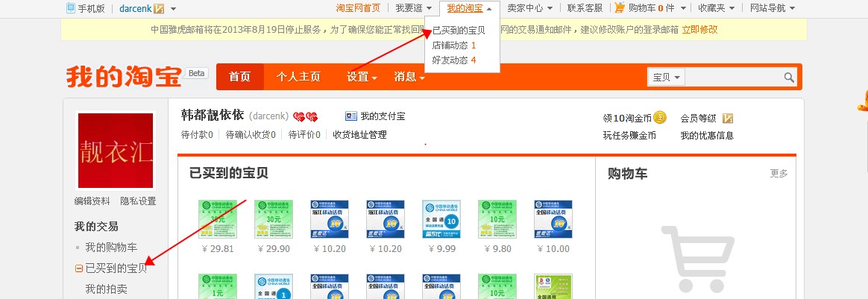Screen dimensions: 868x299
Task: Select 店铺动态 in the dropdown menu
Action: click(454, 45)
